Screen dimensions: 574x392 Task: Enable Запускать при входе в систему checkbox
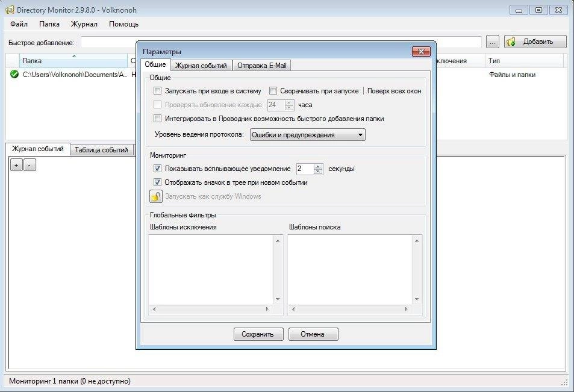[157, 91]
